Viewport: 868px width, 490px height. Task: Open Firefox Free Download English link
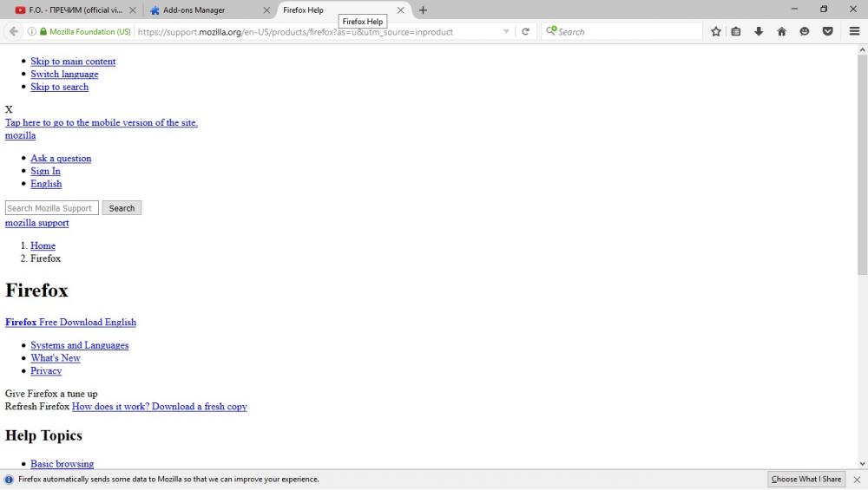(70, 323)
